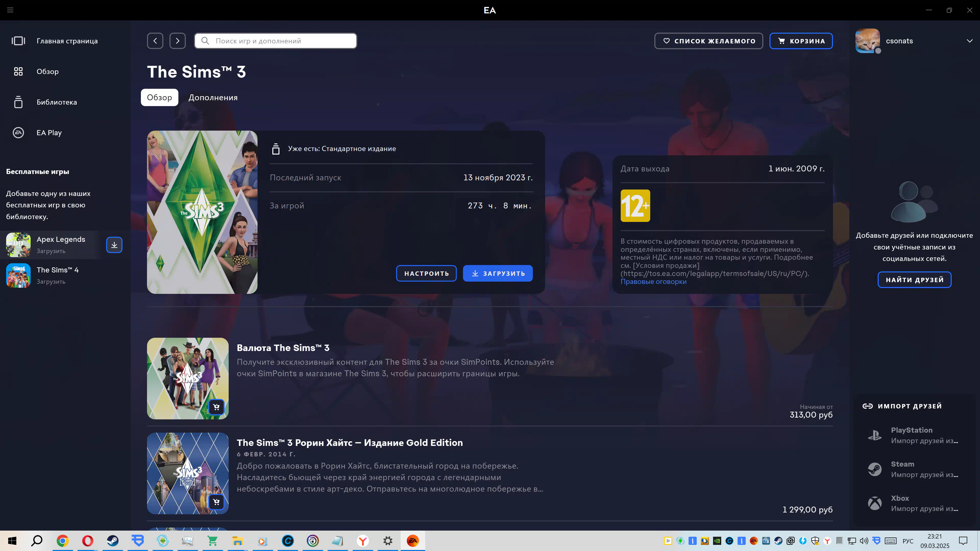Click the Apex Legends thumbnail

(18, 245)
